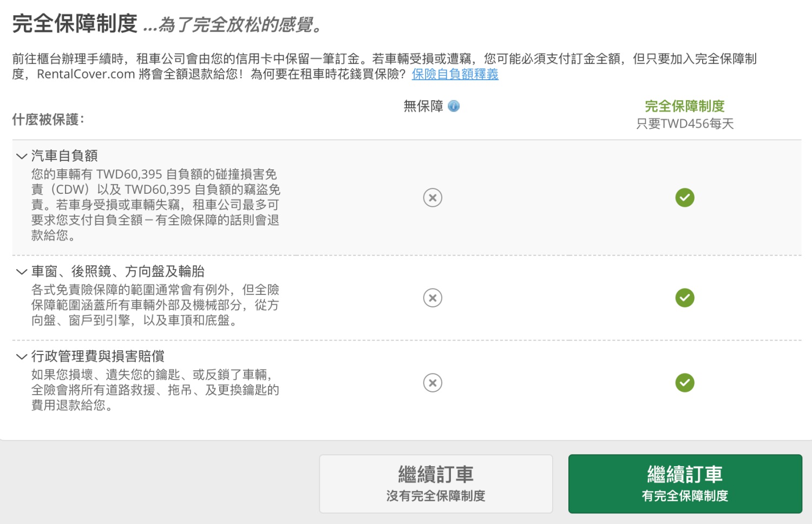812x524 pixels.
Task: Click the green checkmark for 車窗、後照鏡 row
Action: click(x=685, y=298)
